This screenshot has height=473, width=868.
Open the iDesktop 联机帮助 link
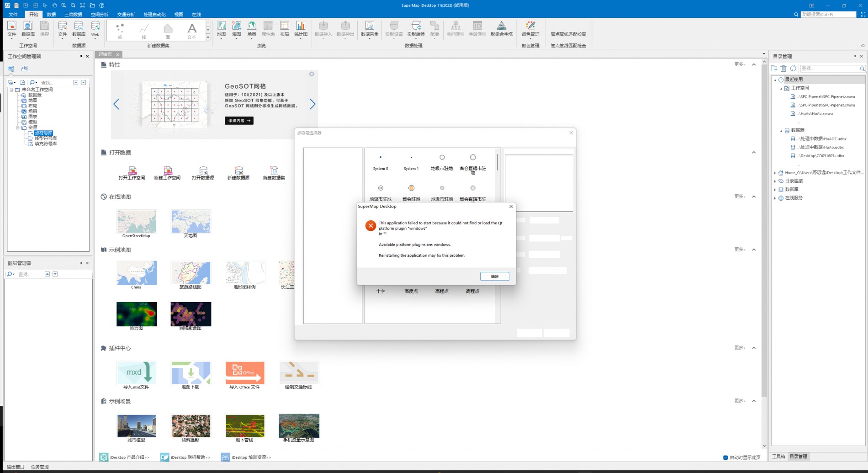click(x=185, y=457)
